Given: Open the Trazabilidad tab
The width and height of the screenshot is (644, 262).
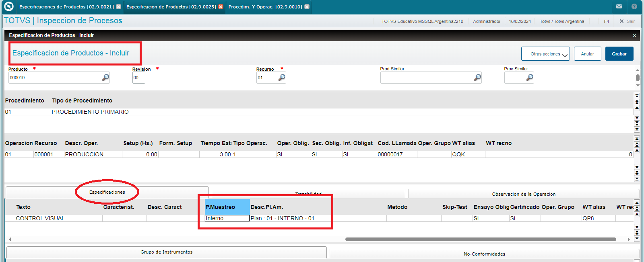Looking at the screenshot, I should click(x=308, y=194).
